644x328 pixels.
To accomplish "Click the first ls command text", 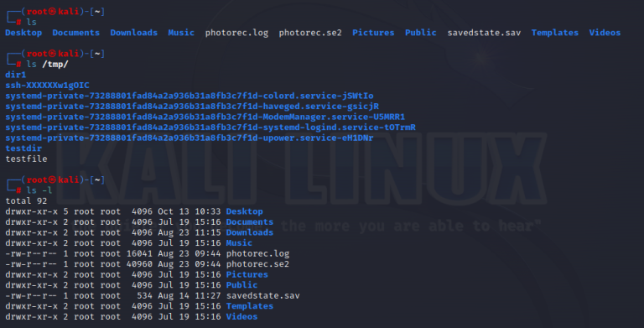I will click(32, 22).
